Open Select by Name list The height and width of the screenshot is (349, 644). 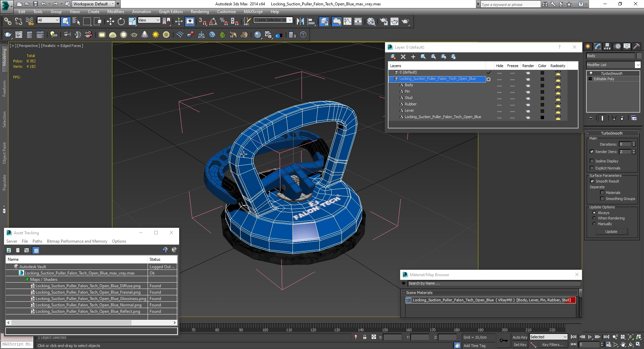click(x=76, y=21)
